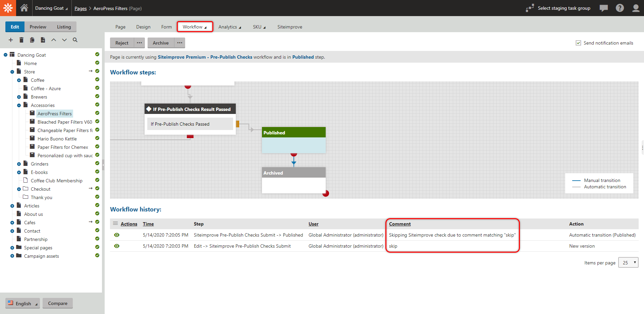This screenshot has width=644, height=314.
Task: Collapse the Accessories tree node
Action: tap(19, 105)
